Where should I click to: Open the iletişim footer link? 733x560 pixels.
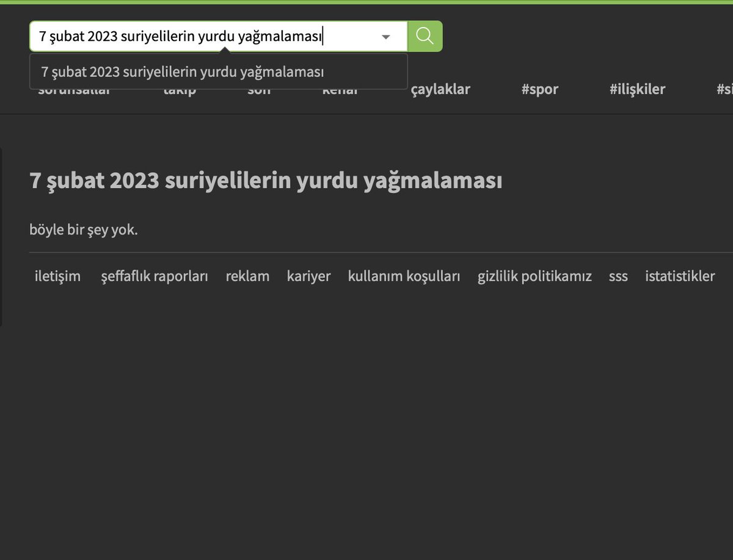point(57,276)
